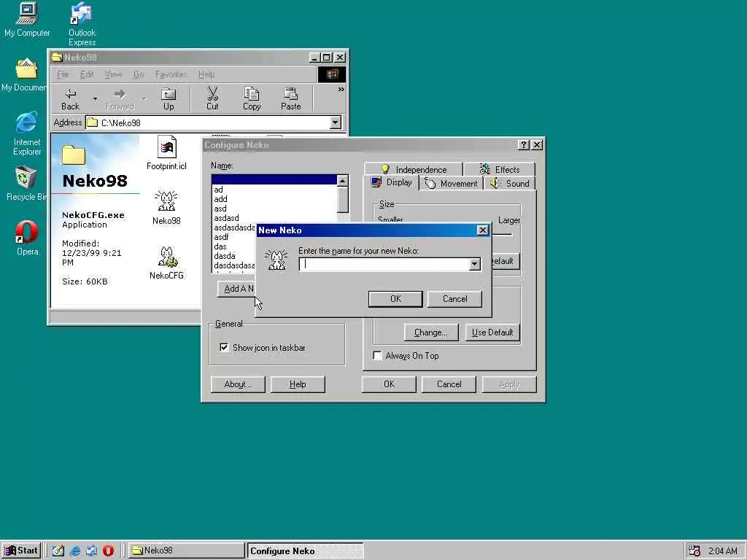Open the Start menu
Image resolution: width=747 pixels, height=560 pixels.
tap(21, 551)
